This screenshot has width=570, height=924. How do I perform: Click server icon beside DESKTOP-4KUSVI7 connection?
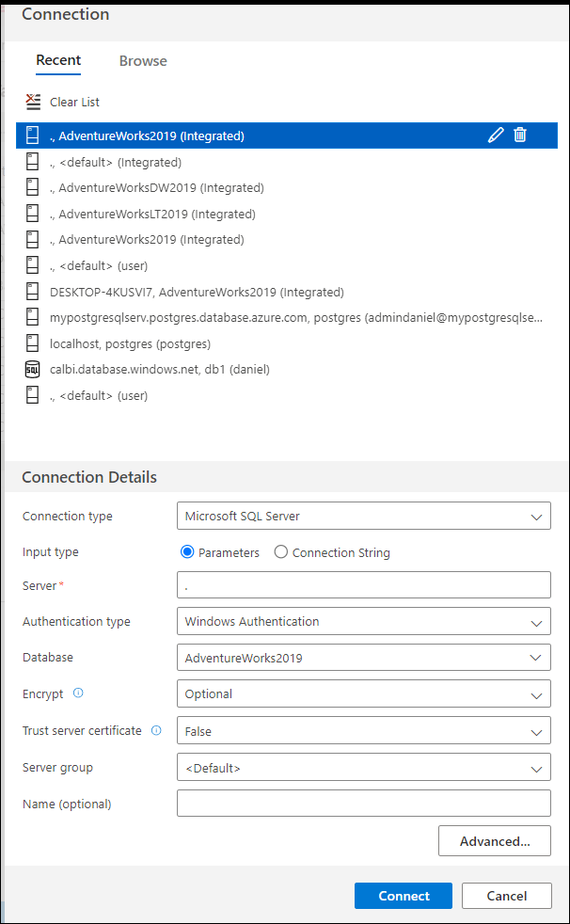point(34,292)
